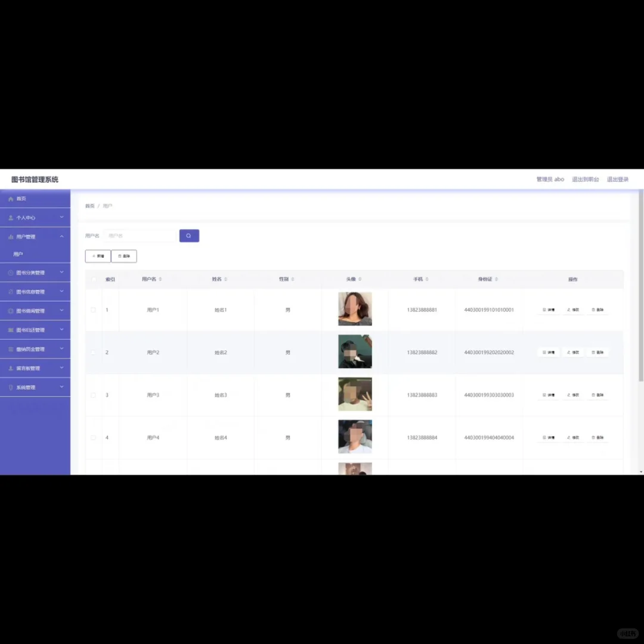Click 删除 delete in the 用户2 row
The width and height of the screenshot is (644, 644).
tap(597, 352)
